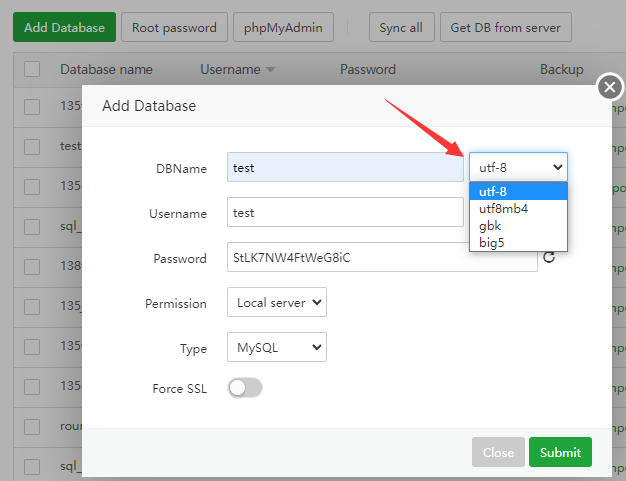Pick big5 from the encoding list
626x481 pixels.
(x=491, y=242)
